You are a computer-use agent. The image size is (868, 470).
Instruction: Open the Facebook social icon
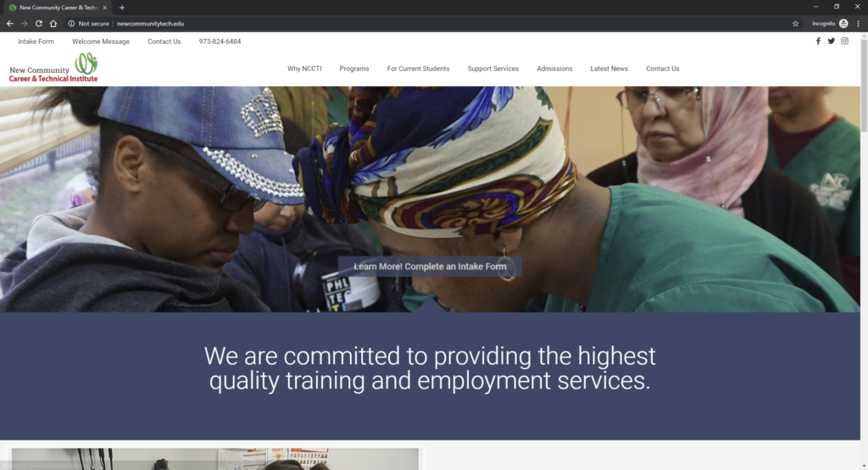point(818,41)
